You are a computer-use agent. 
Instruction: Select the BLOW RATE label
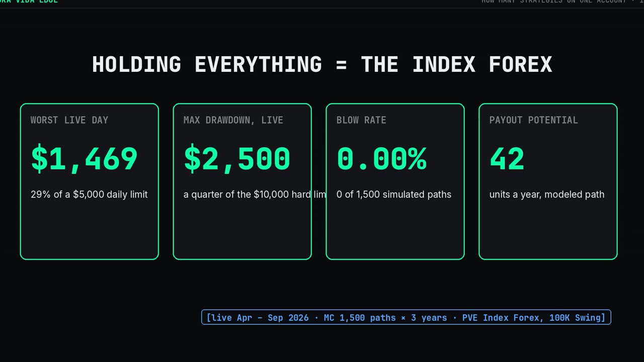(x=361, y=120)
